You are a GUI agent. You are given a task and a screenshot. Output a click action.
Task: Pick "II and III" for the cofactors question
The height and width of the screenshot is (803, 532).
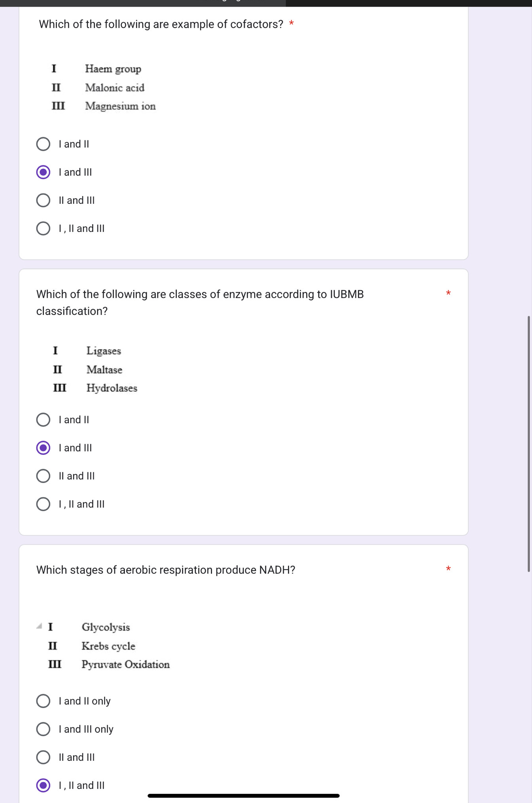pos(44,200)
